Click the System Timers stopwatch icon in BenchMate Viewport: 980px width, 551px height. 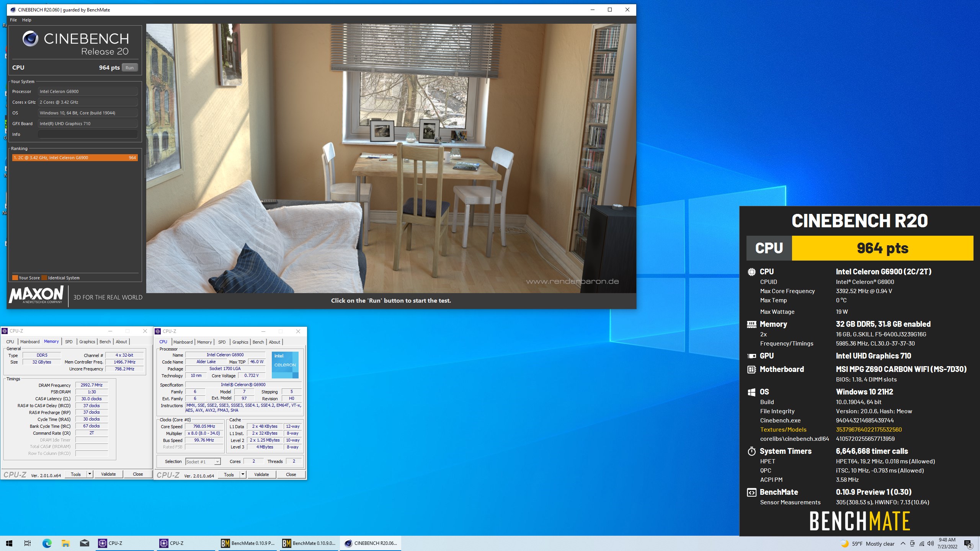[x=751, y=451]
